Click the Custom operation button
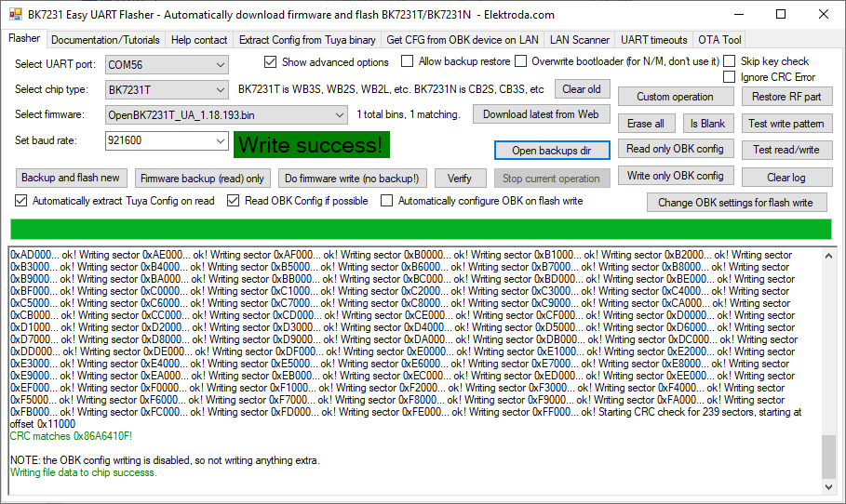 (675, 97)
